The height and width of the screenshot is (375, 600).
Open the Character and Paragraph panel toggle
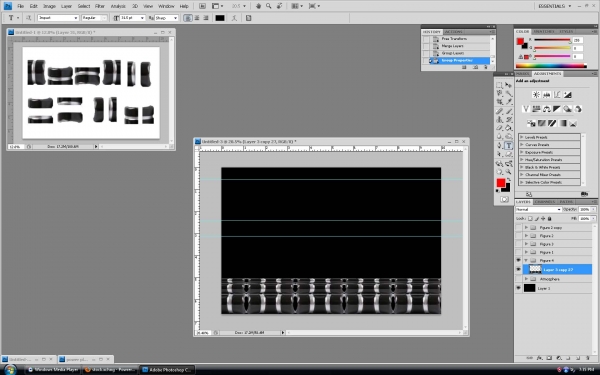[248, 18]
